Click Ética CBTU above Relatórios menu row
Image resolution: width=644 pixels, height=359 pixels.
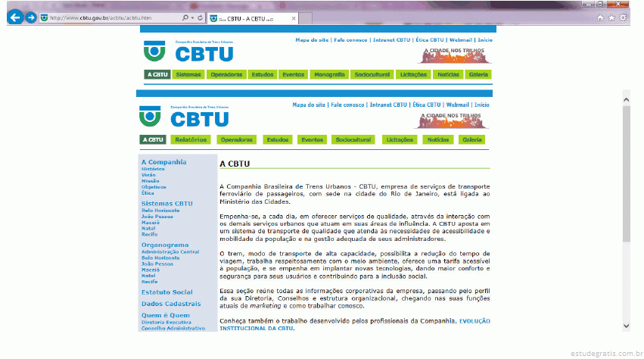pyautogui.click(x=426, y=105)
